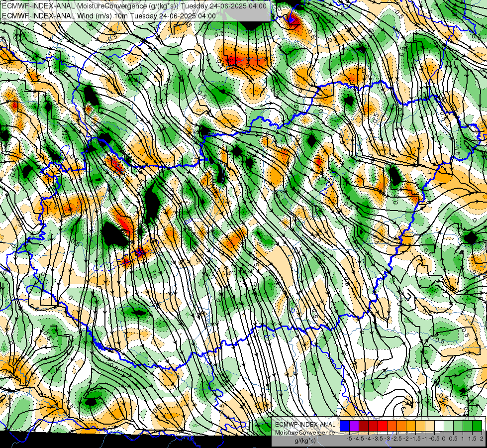Select the '-0.5' legend tick label
Image resolution: width=487 pixels, height=448 pixels.
[434, 439]
